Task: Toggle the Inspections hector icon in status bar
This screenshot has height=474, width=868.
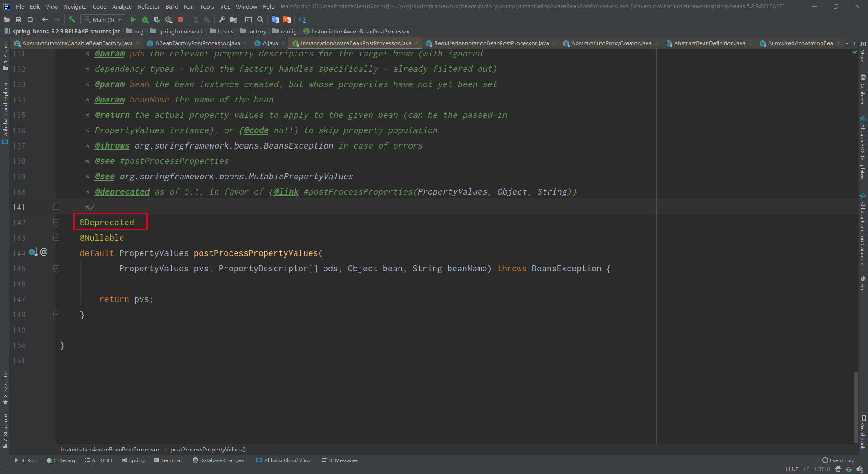Action: (838, 469)
